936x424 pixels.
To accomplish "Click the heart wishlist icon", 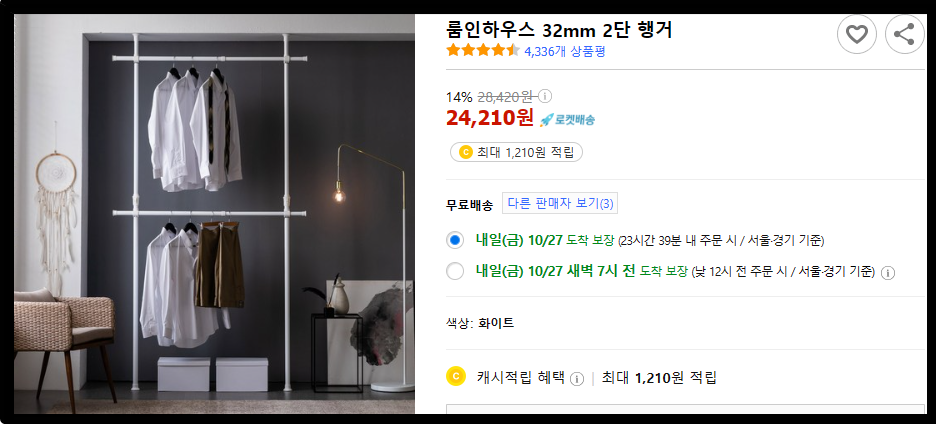I will 857,35.
